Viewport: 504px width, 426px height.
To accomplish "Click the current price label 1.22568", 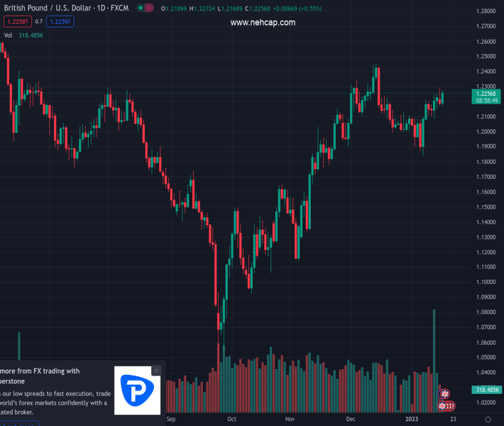I will (x=487, y=93).
